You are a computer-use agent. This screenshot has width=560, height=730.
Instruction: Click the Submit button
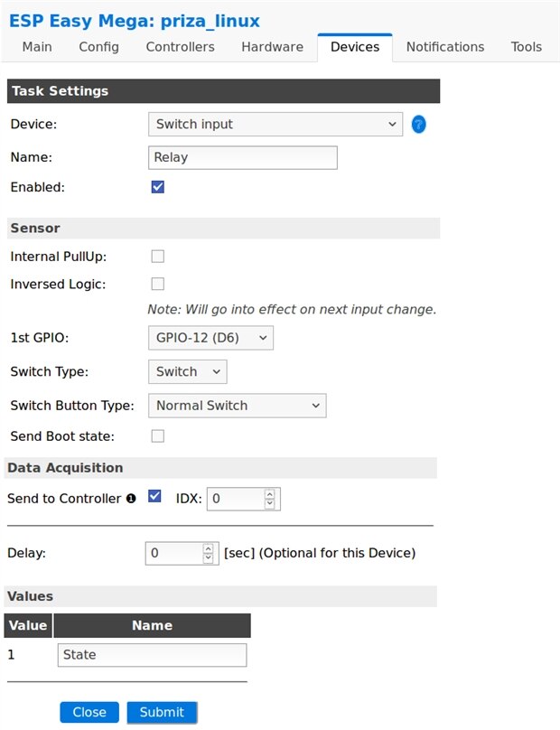point(162,712)
